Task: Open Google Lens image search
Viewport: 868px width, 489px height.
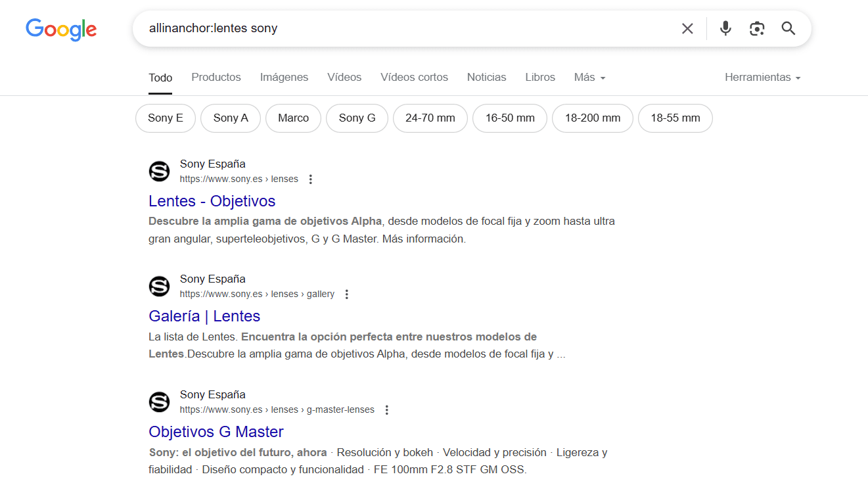Action: point(757,28)
